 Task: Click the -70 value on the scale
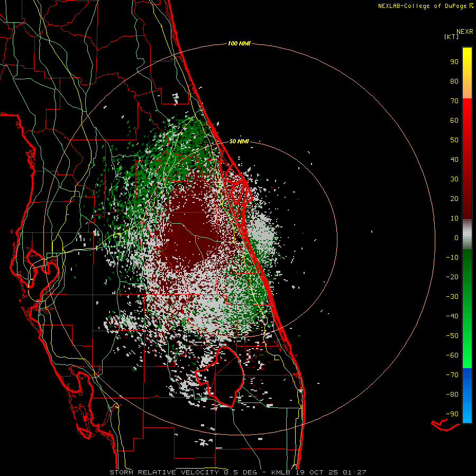coord(452,374)
